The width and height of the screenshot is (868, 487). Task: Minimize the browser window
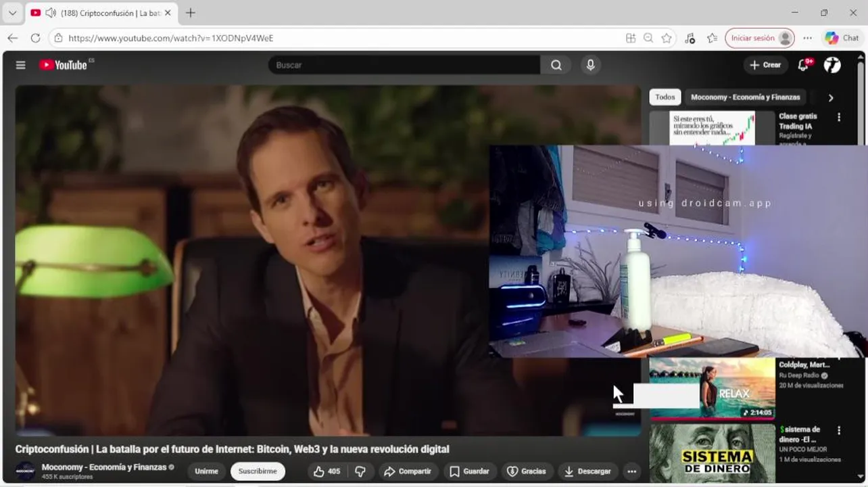794,13
